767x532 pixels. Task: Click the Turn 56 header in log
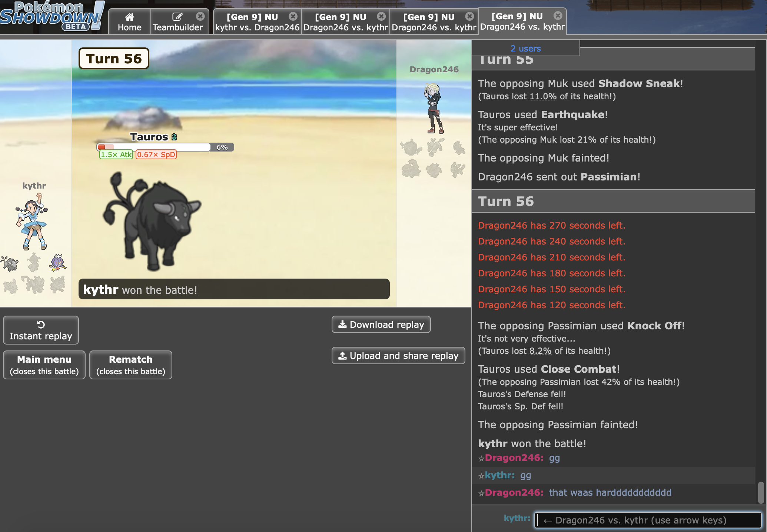click(613, 201)
